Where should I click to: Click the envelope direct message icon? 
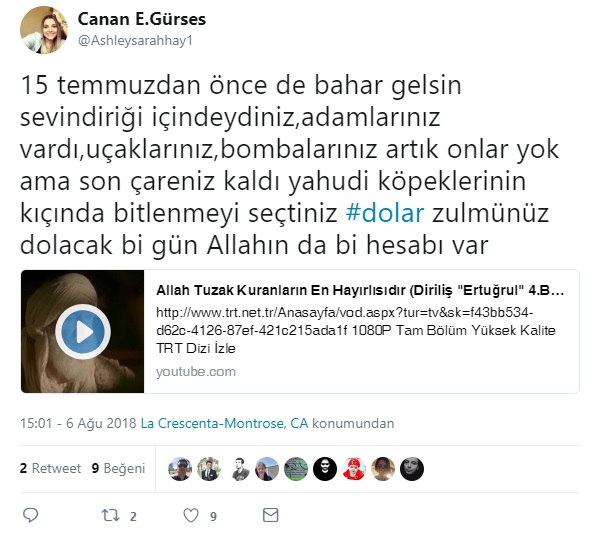tap(270, 515)
